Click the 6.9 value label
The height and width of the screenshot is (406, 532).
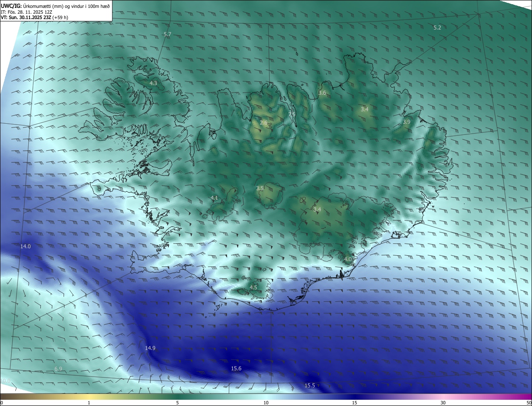pyautogui.click(x=58, y=369)
